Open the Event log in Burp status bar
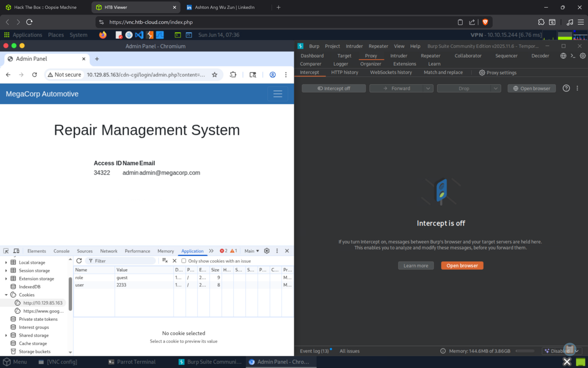Viewport: 588px width, 368px height. (315, 351)
